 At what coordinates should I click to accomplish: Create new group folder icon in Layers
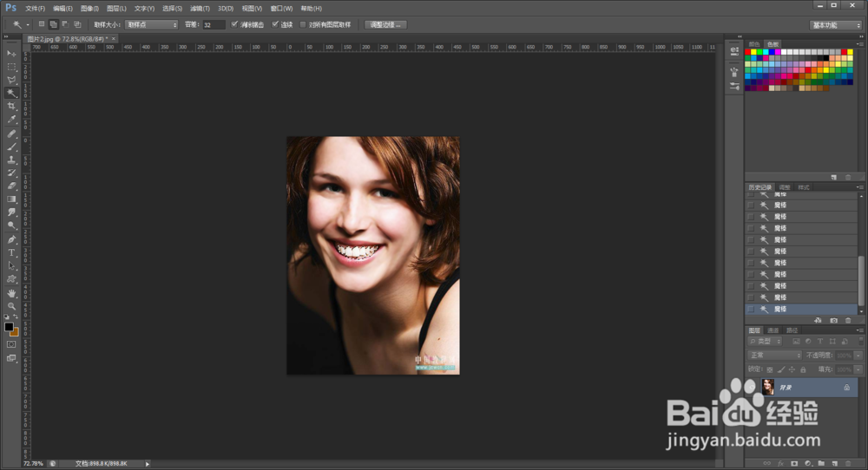point(821,463)
